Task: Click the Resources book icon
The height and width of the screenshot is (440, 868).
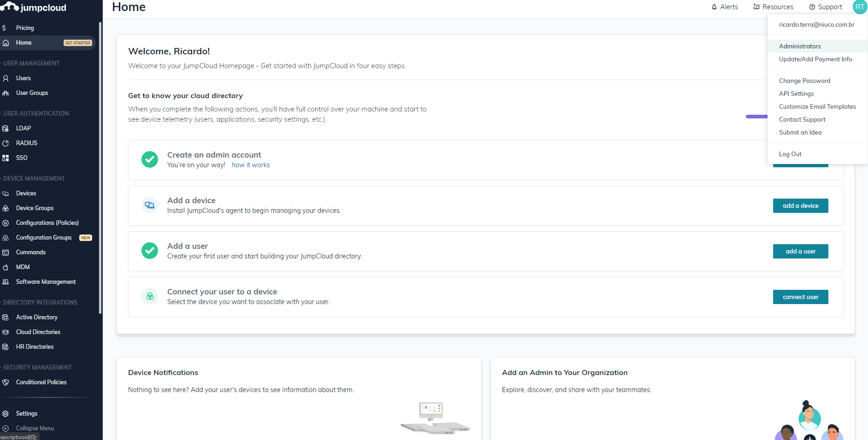Action: (x=757, y=7)
